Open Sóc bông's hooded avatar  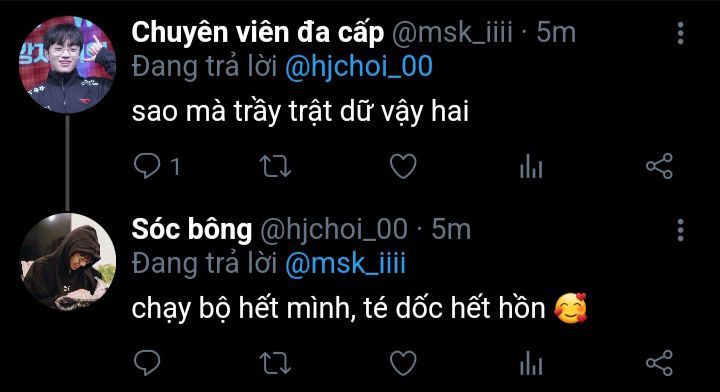67,262
